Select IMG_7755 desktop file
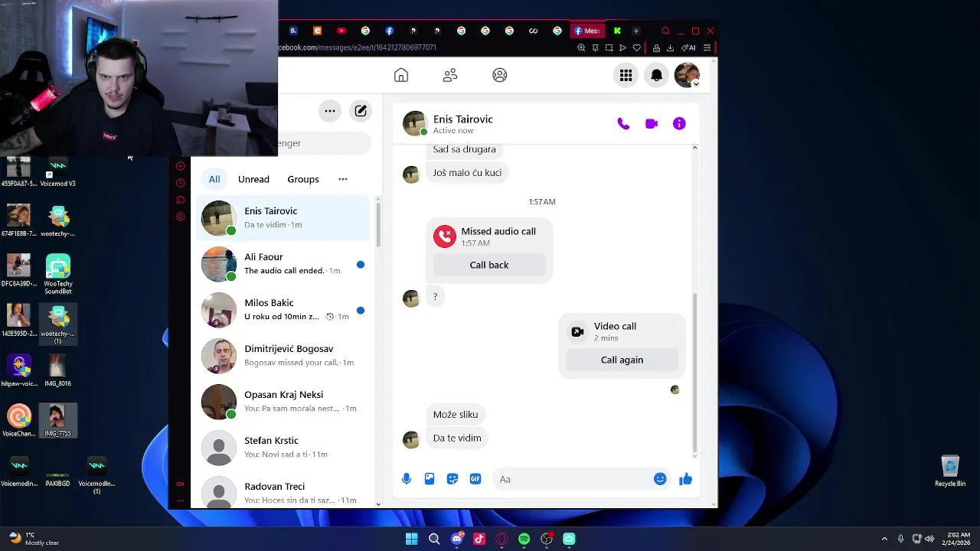 pos(58,420)
